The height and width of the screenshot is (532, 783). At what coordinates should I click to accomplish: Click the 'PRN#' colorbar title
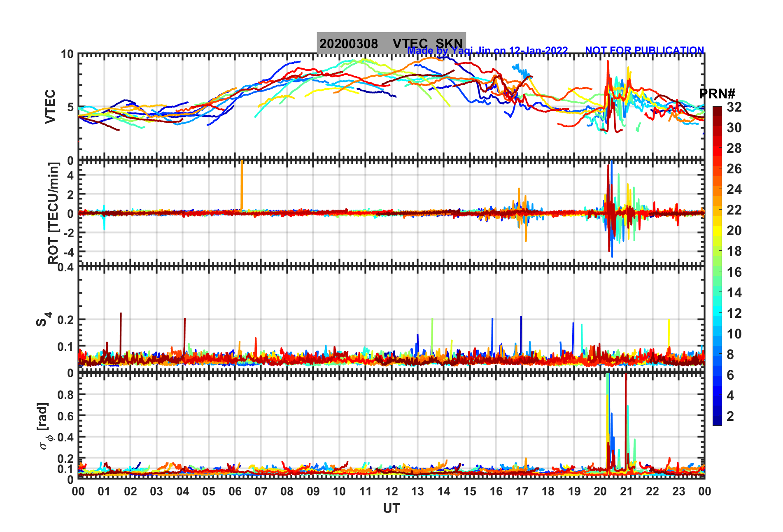click(x=717, y=93)
